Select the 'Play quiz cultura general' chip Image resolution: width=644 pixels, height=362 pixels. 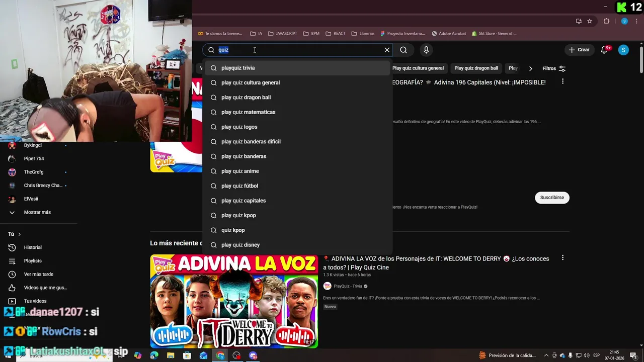(x=418, y=68)
